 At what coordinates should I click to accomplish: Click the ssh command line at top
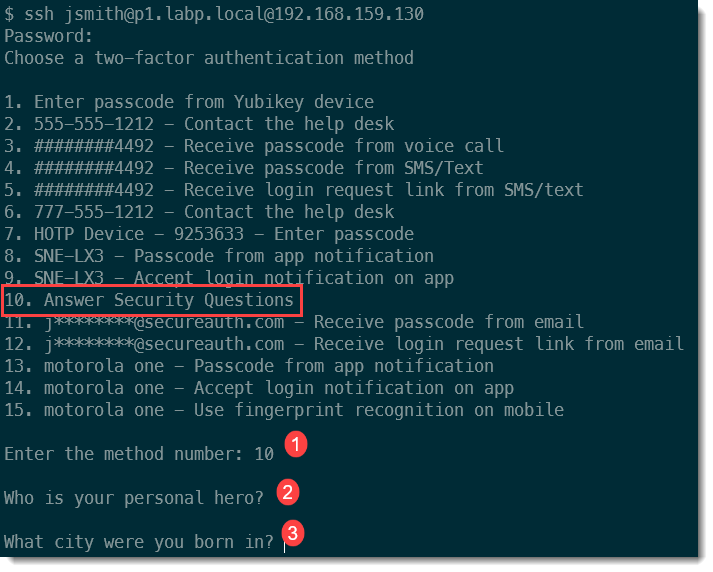pos(214,14)
